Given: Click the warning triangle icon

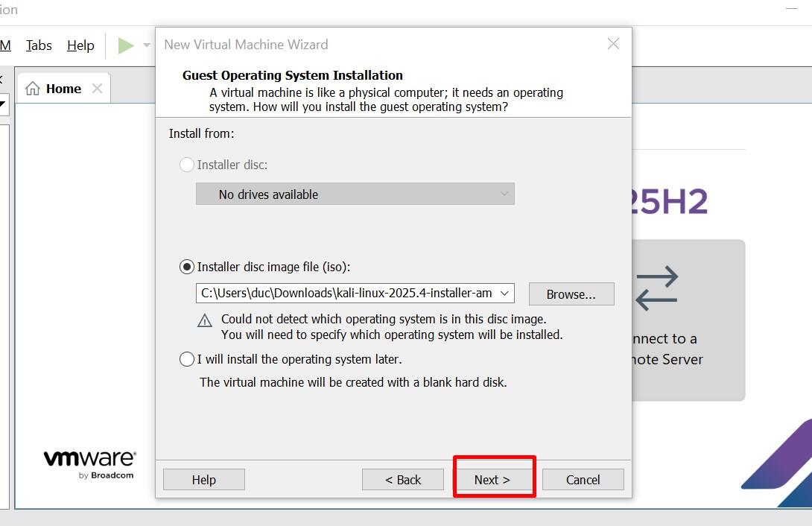Looking at the screenshot, I should pyautogui.click(x=205, y=321).
